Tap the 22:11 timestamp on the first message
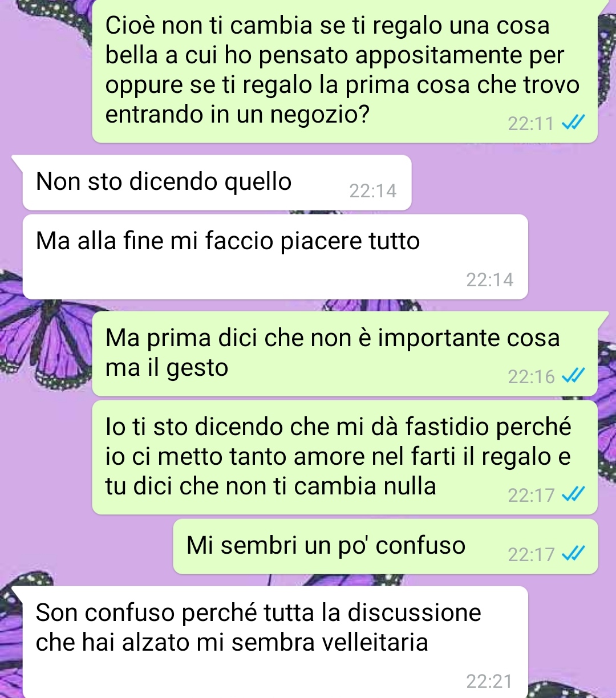 pyautogui.click(x=531, y=124)
